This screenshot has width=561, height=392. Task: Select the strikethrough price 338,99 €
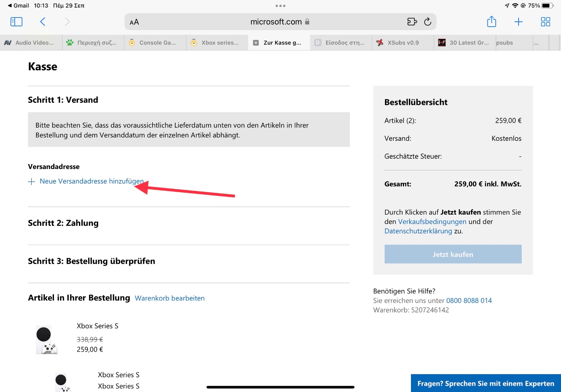[90, 339]
